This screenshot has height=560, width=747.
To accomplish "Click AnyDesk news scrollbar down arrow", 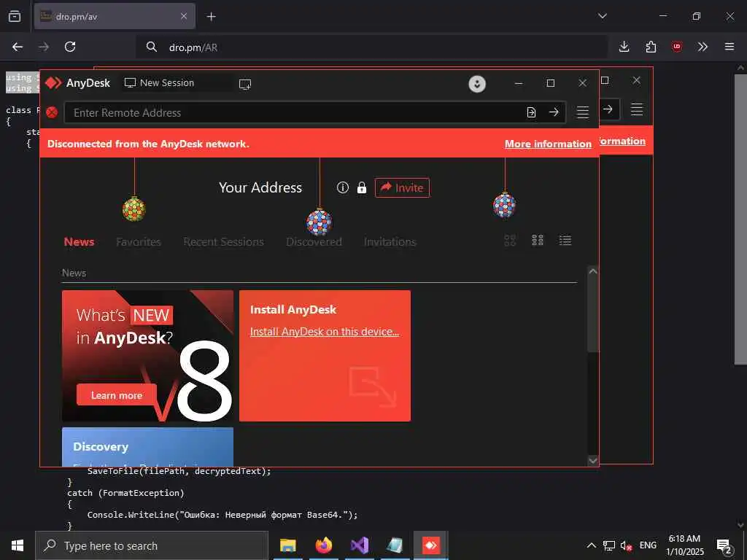I will coord(592,460).
